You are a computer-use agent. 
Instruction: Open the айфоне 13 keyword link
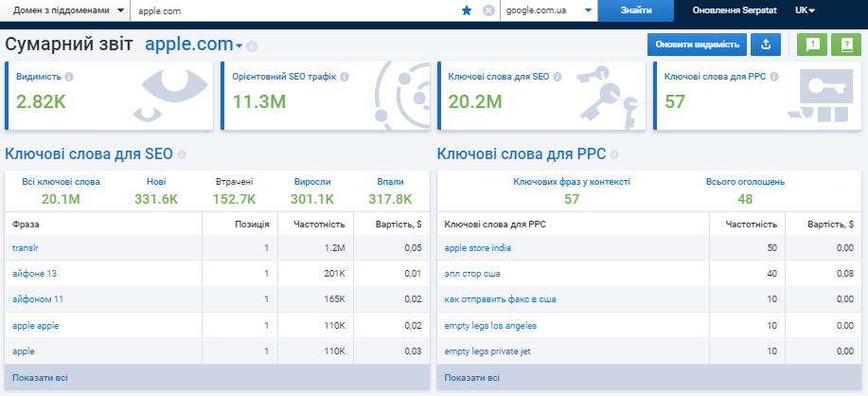click(x=34, y=274)
